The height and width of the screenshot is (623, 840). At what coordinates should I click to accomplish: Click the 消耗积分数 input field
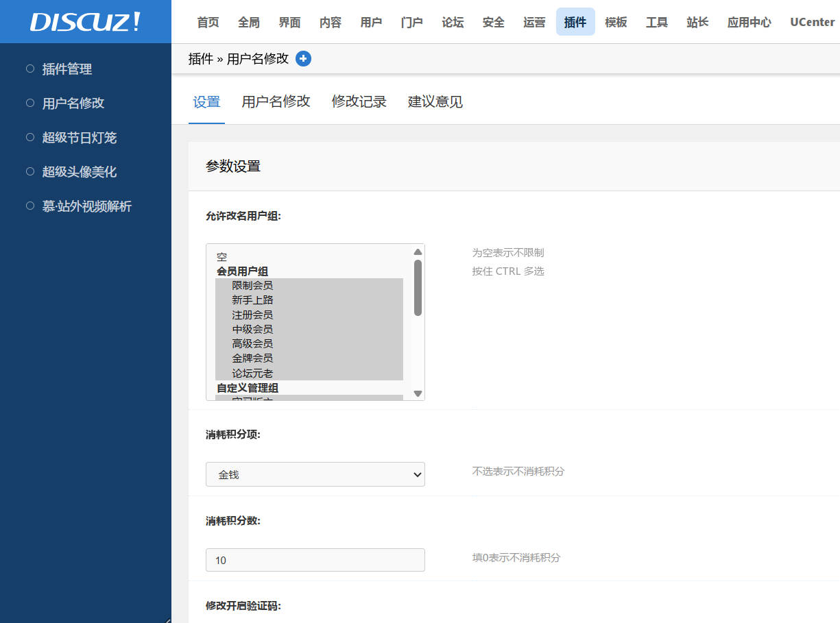click(315, 560)
